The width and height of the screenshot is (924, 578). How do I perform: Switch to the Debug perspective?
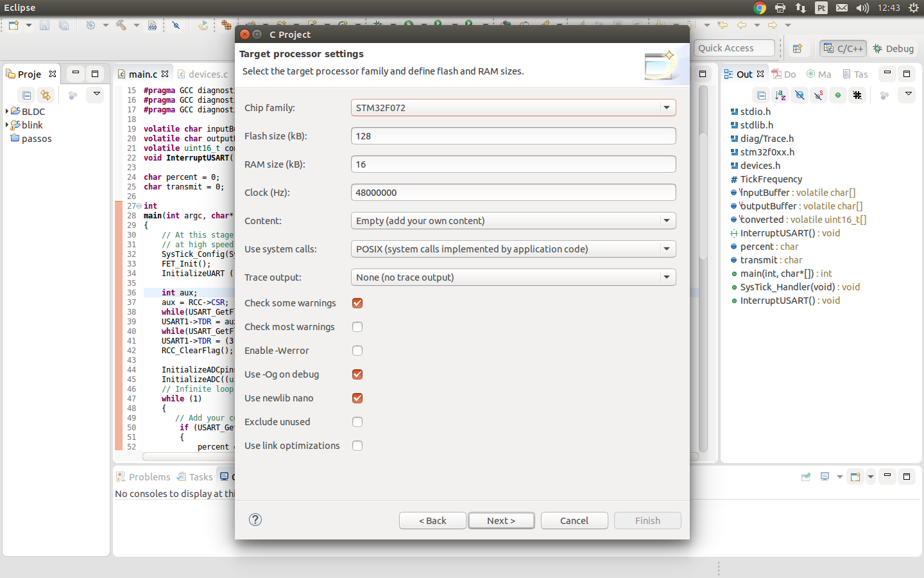point(893,48)
